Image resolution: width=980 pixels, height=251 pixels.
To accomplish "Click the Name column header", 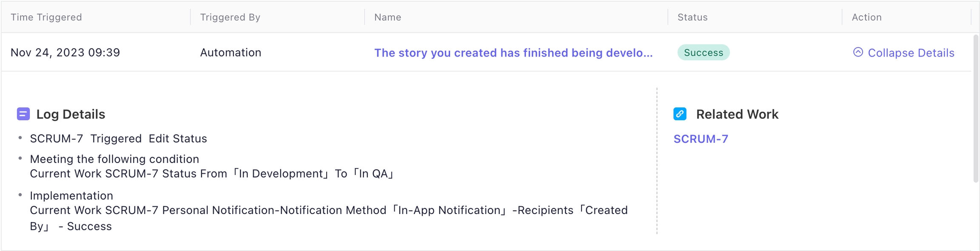I will click(387, 17).
